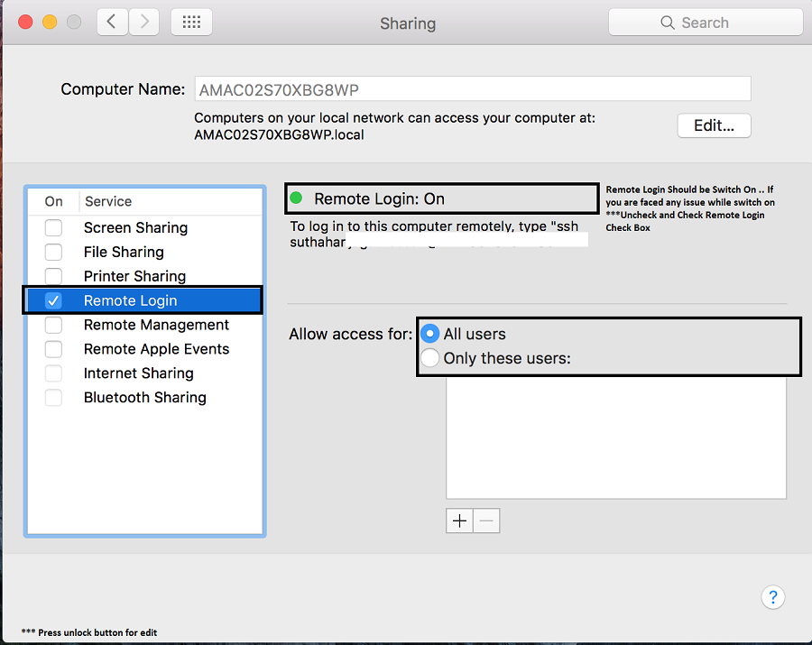Viewport: 812px width, 645px height.
Task: Click the allowed users list box
Action: [x=616, y=438]
